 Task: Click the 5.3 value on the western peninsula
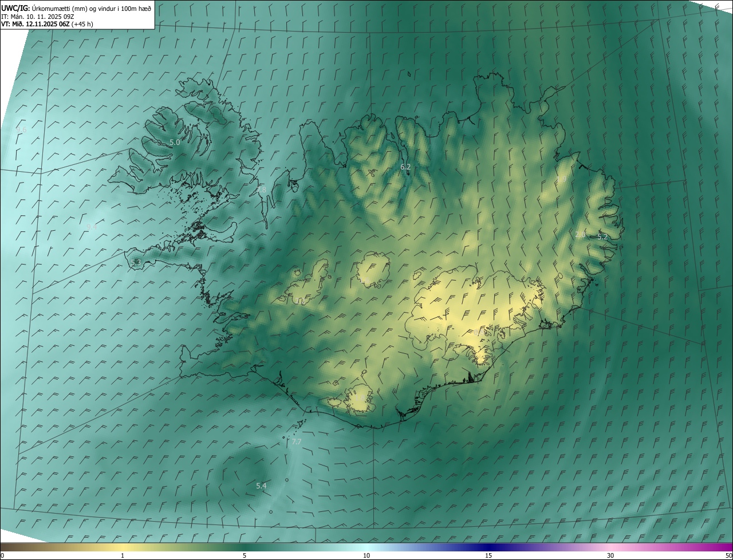pyautogui.click(x=136, y=262)
